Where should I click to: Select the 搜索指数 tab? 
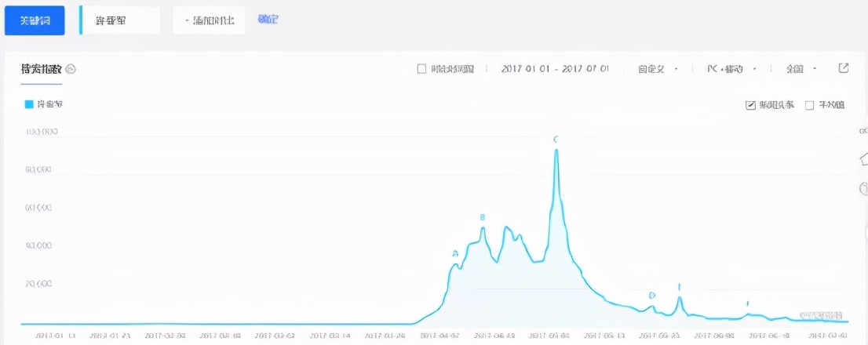tap(41, 69)
